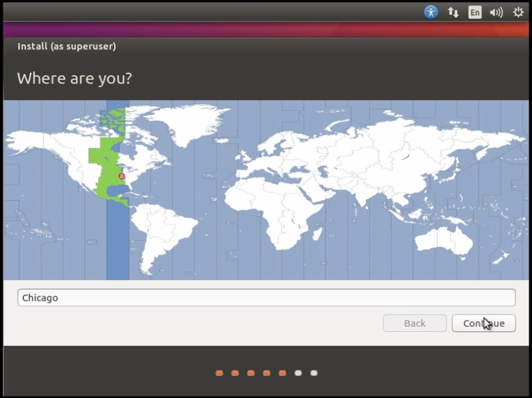Open the network connections indicator
Screen dimensions: 532x398
pos(453,13)
